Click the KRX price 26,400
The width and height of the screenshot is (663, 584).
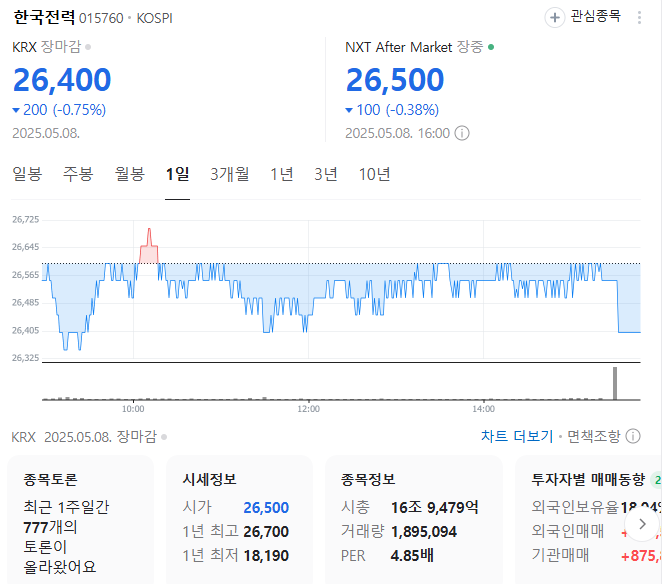point(62,80)
